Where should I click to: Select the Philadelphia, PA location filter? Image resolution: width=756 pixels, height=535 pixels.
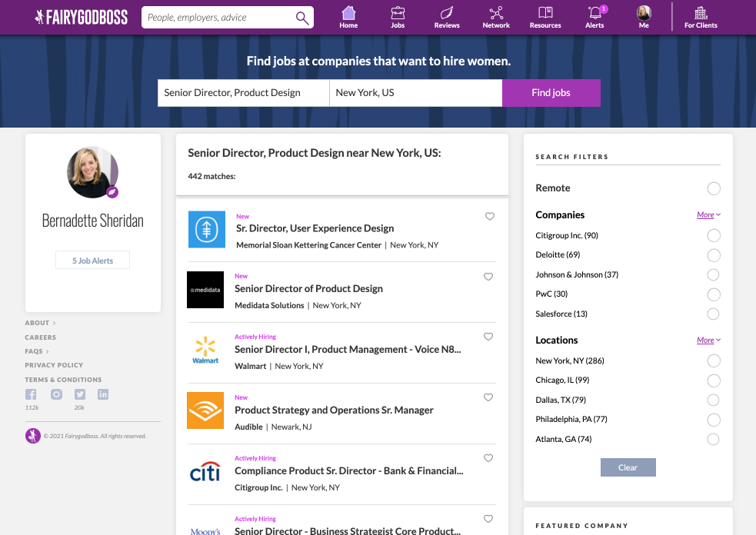pos(714,420)
